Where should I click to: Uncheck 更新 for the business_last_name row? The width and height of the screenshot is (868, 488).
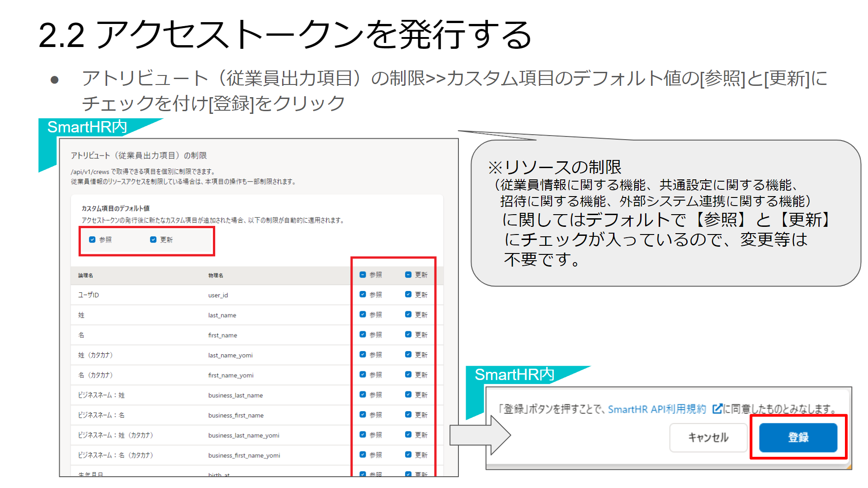(408, 394)
